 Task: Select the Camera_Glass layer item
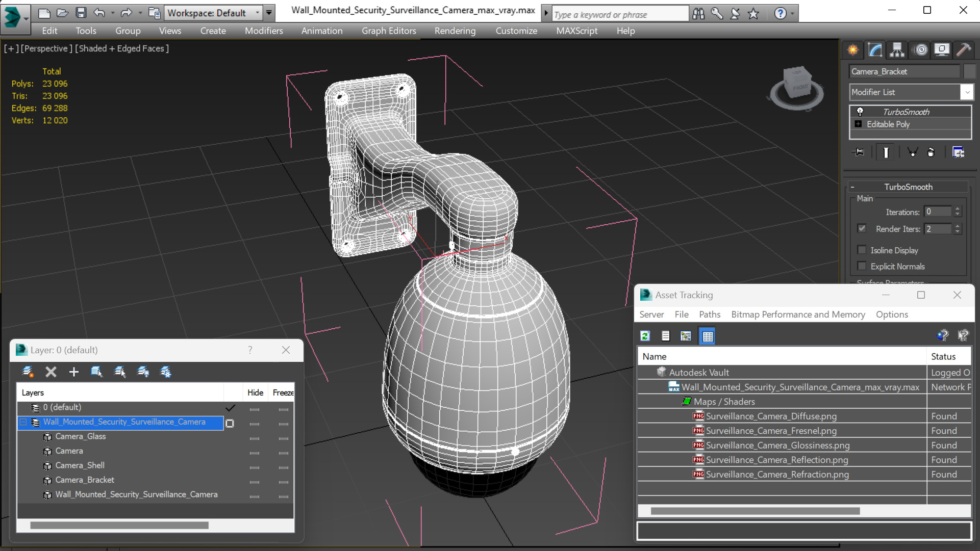(x=81, y=436)
